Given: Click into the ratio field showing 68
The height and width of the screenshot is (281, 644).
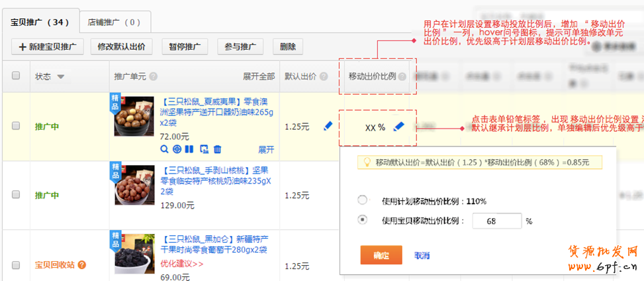Looking at the screenshot, I should [x=496, y=221].
